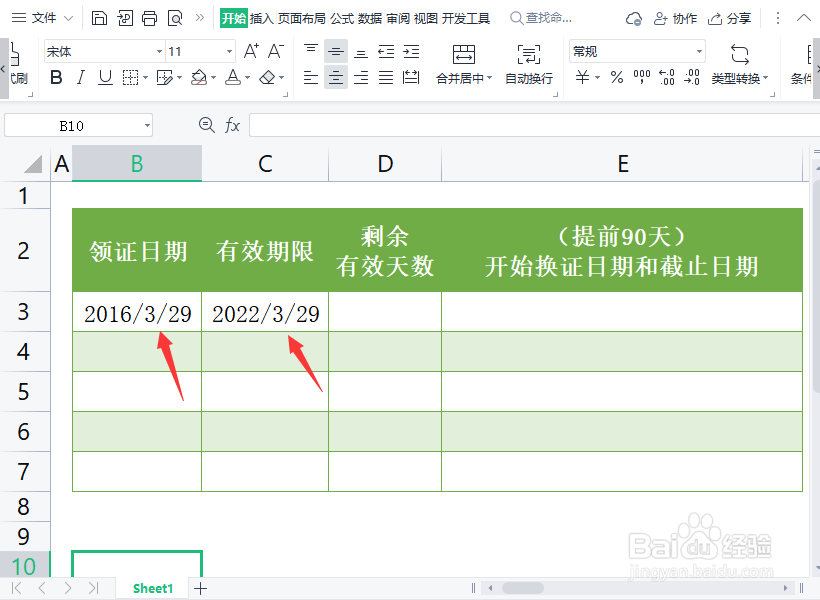
Task: Open the Name Box dropdown arrow
Action: coord(147,126)
